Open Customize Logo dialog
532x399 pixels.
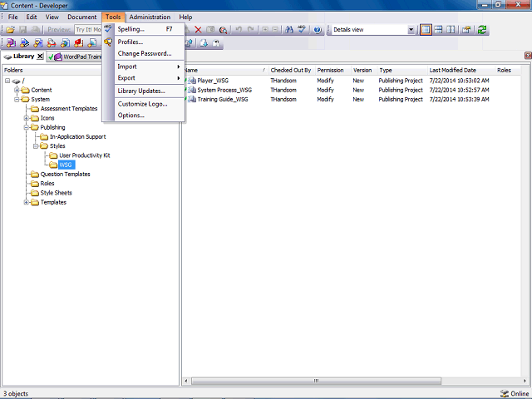149,104
